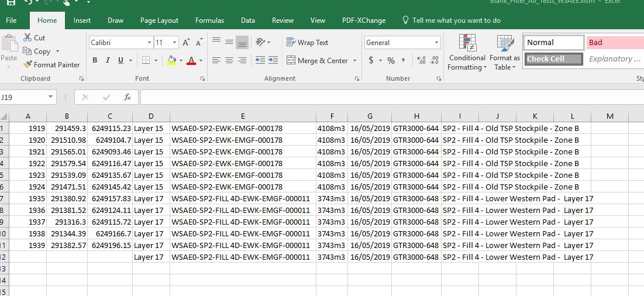
Task: Set Middle Align for cell text
Action: 230,42
